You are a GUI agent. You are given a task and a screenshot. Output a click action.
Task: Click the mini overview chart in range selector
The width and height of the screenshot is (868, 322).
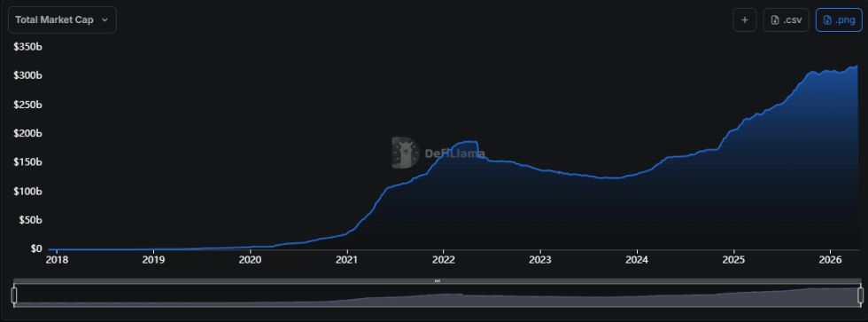438,296
